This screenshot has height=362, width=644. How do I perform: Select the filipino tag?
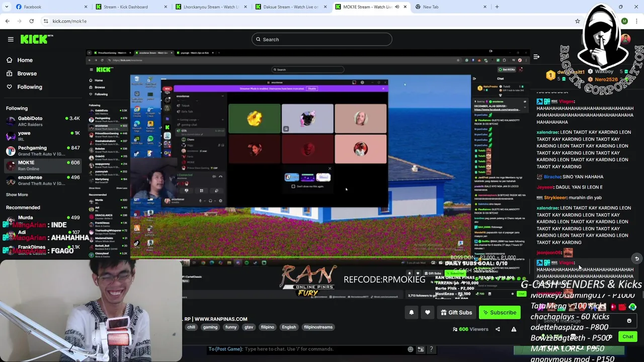(x=267, y=327)
